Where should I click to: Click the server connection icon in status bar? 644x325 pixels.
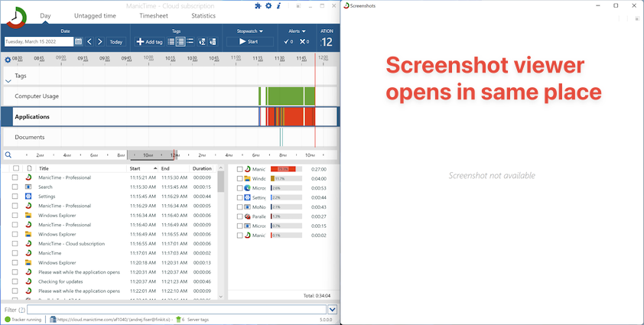point(53,319)
